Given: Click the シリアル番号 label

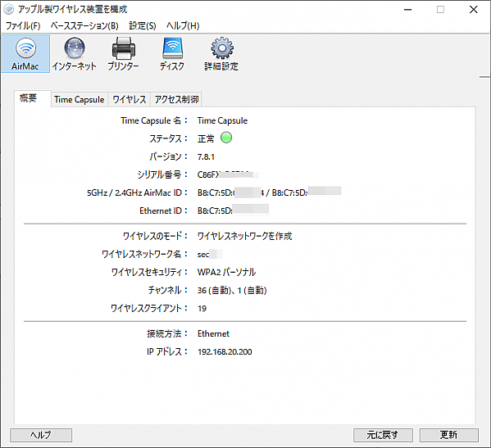Looking at the screenshot, I should (162, 174).
